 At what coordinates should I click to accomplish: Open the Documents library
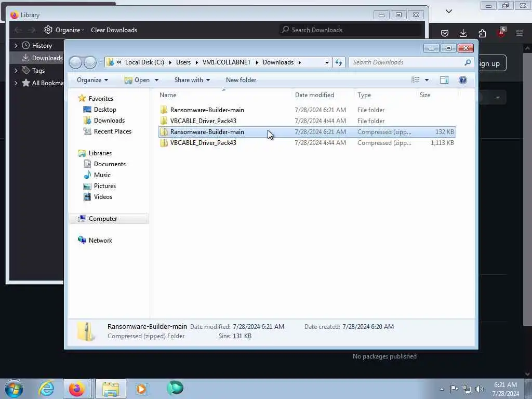(x=110, y=164)
